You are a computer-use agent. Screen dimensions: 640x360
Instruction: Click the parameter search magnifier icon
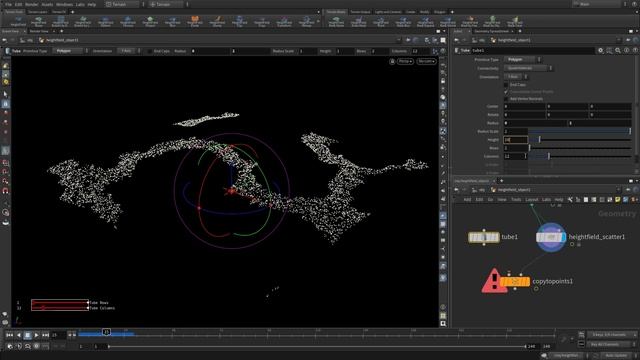coord(618,51)
